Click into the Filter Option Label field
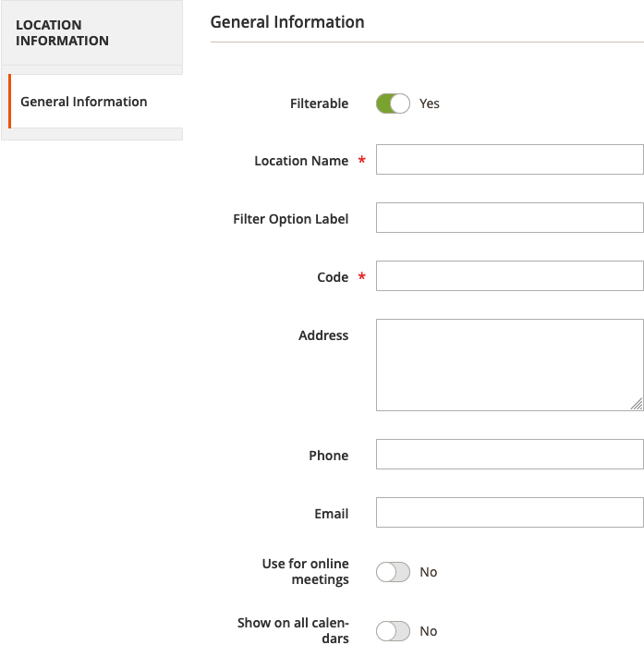Viewport: 644px width, 645px height. point(509,218)
